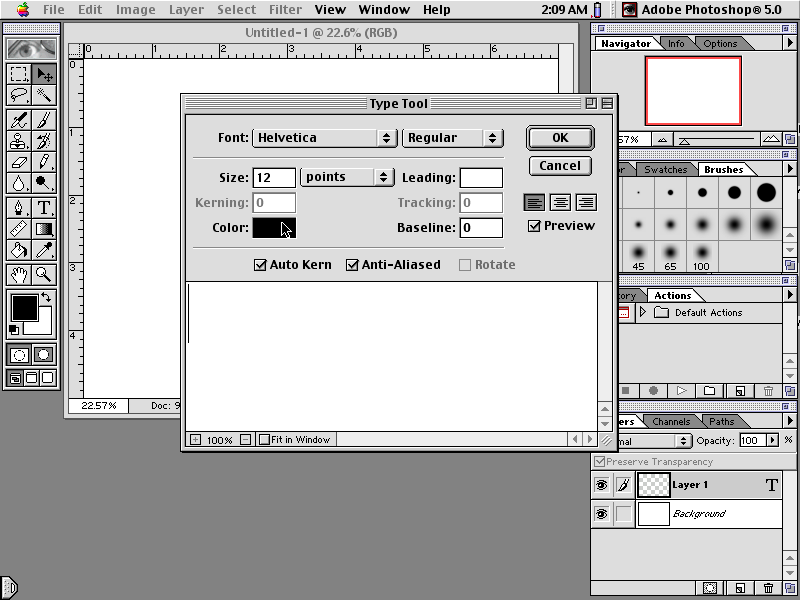
Task: Select the Measure tool
Action: point(19,229)
